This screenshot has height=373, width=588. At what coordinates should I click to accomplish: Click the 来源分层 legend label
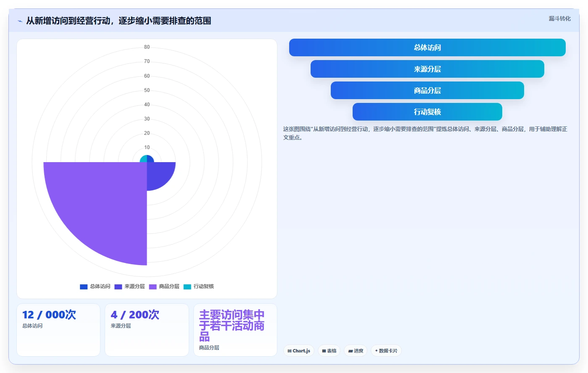pos(134,286)
